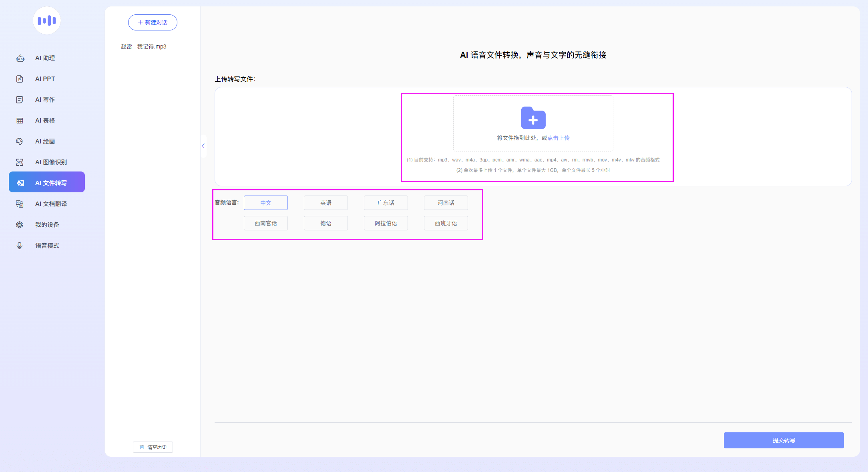Screen dimensions: 868x472
Task: Click the 点击上传 link
Action: click(x=559, y=138)
